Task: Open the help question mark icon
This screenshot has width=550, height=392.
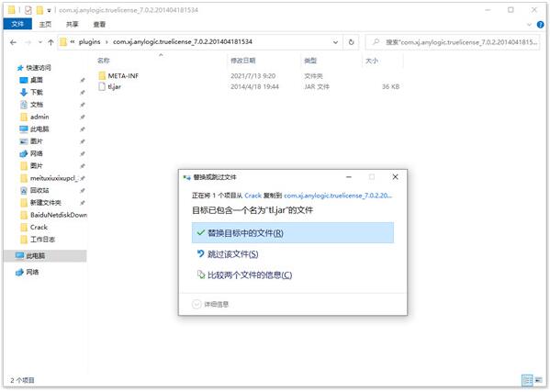Action: [540, 25]
